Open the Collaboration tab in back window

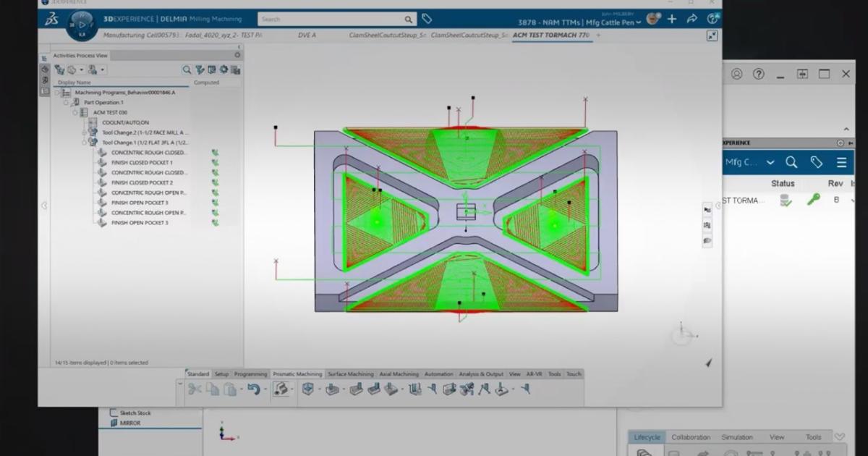[x=691, y=437]
